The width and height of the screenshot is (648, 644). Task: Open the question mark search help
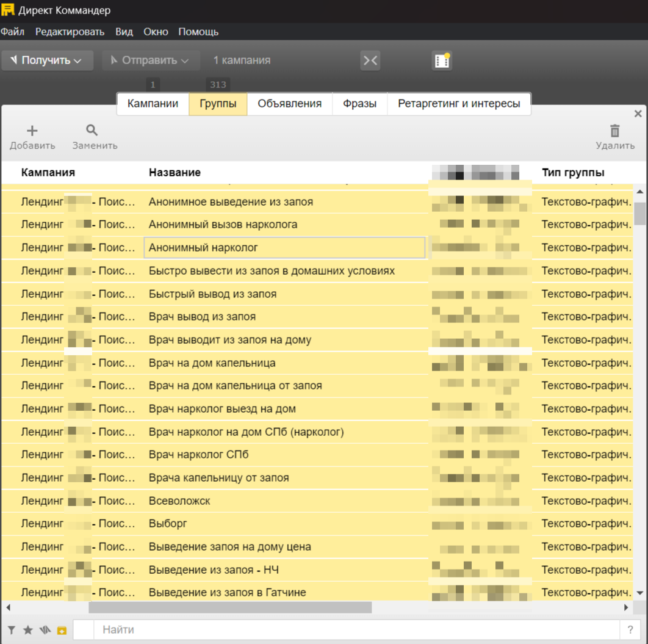click(630, 629)
